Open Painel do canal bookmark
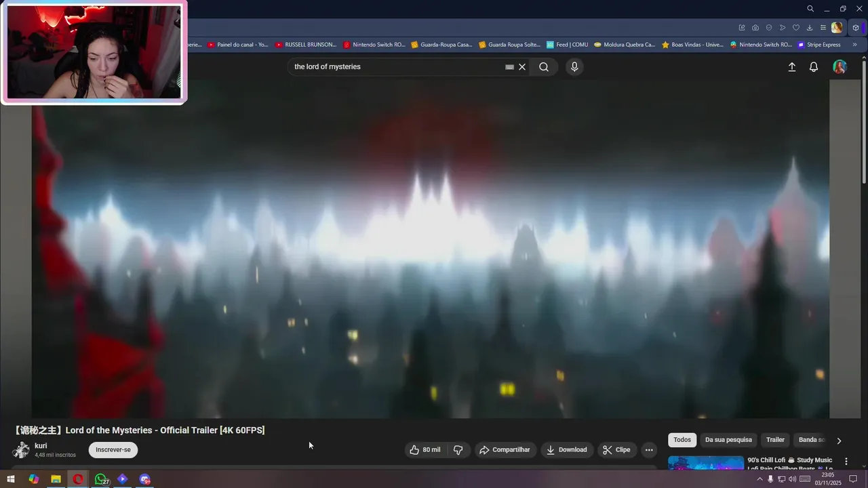The height and width of the screenshot is (488, 868). [x=238, y=45]
